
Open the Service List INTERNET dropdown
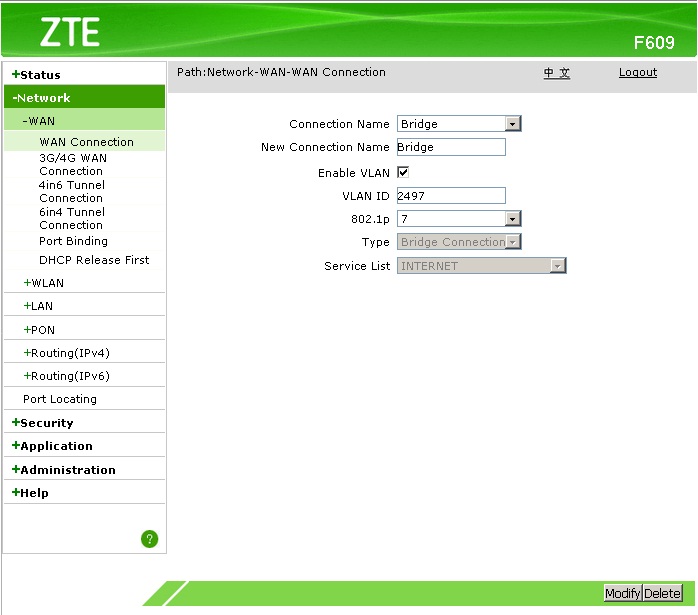[482, 266]
